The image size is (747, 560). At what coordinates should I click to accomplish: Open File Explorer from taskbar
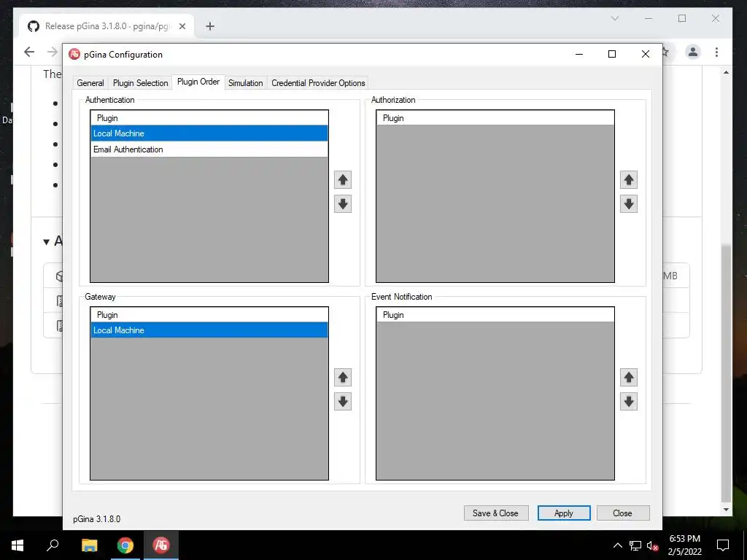point(89,545)
